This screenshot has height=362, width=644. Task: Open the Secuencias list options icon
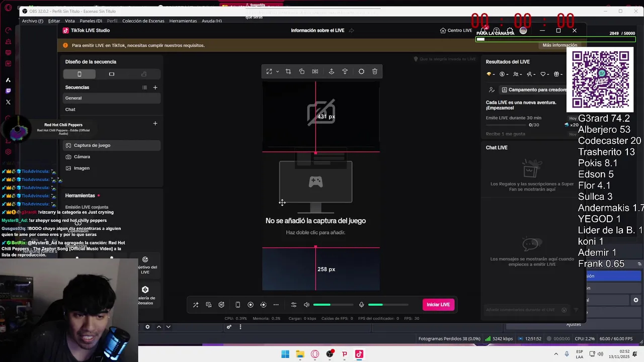coord(144,87)
